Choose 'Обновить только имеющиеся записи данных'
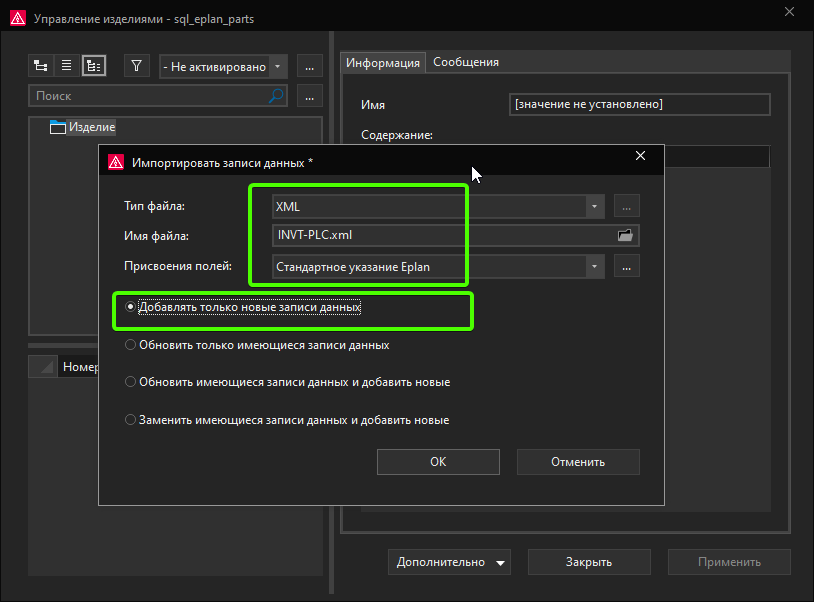 (130, 343)
